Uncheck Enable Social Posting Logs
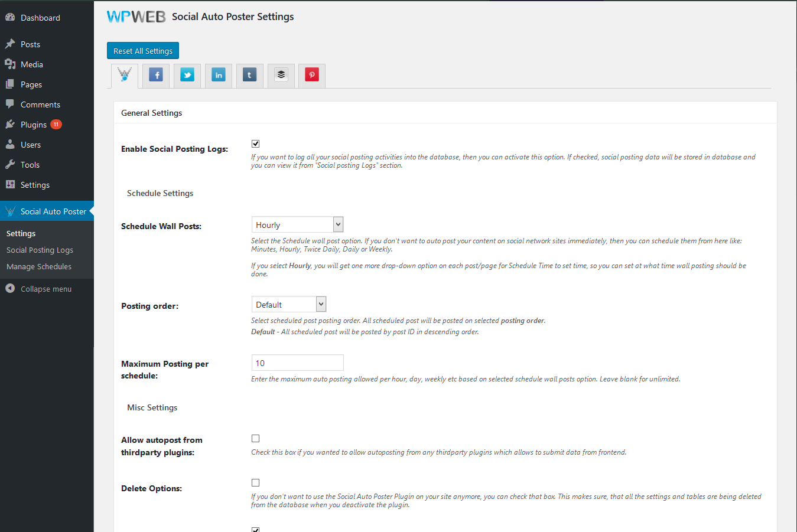This screenshot has height=532, width=797. [x=256, y=143]
